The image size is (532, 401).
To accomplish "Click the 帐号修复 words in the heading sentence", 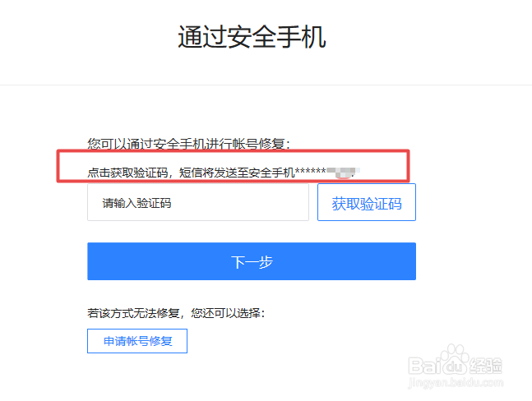I will tap(258, 144).
